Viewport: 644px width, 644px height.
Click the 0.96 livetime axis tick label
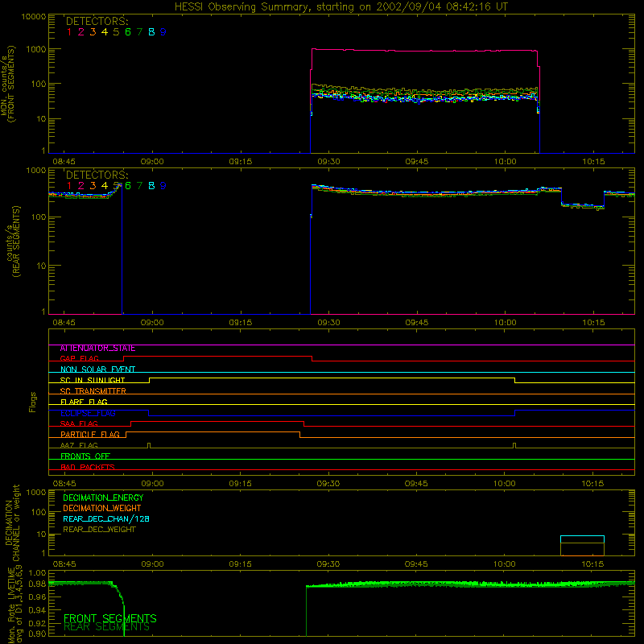(37, 597)
